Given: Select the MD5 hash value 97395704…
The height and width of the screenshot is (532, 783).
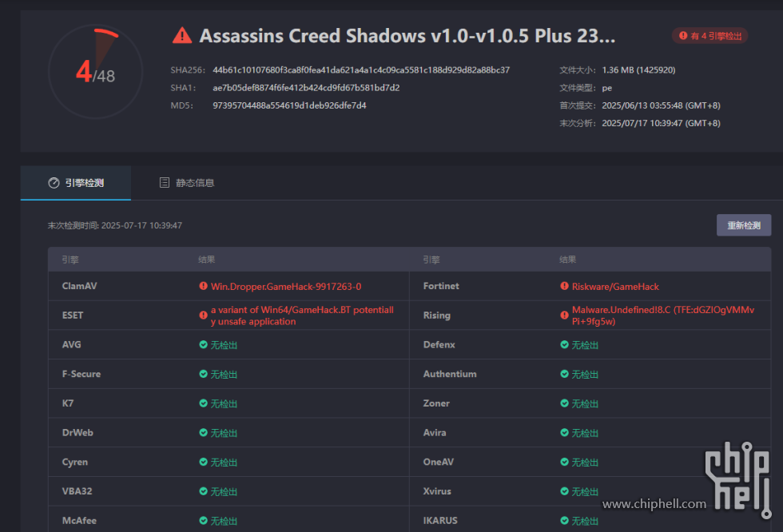Looking at the screenshot, I should (x=289, y=105).
